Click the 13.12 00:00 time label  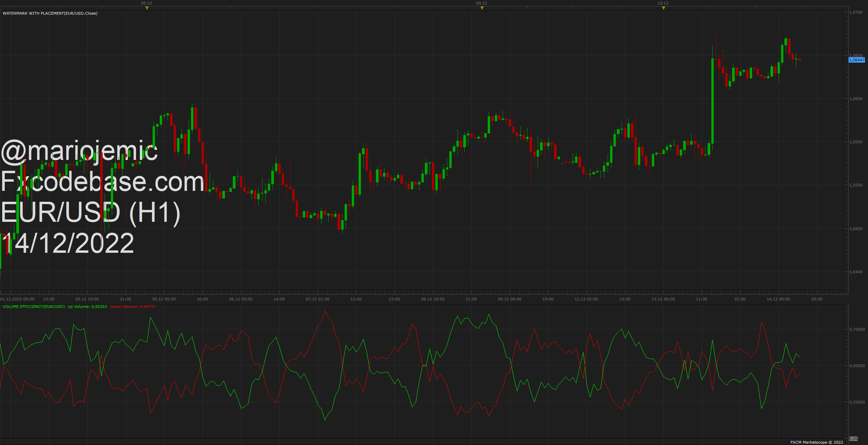[x=663, y=299]
